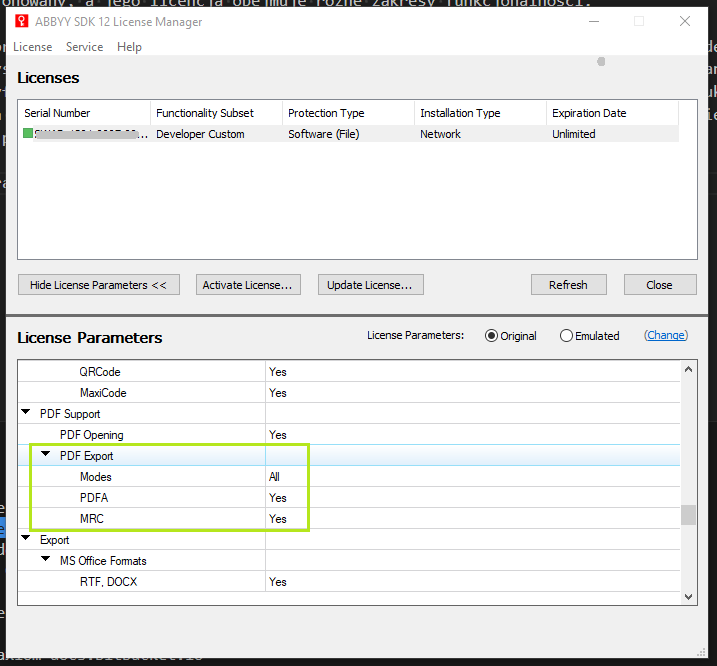The width and height of the screenshot is (717, 666).
Task: Sort by Functionality Subset column header
Action: tap(216, 113)
